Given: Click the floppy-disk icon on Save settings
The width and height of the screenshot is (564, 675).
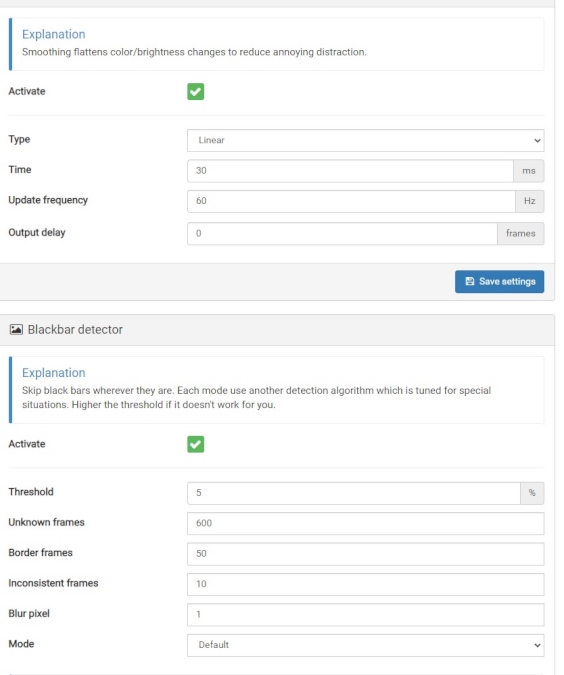Looking at the screenshot, I should click(470, 281).
